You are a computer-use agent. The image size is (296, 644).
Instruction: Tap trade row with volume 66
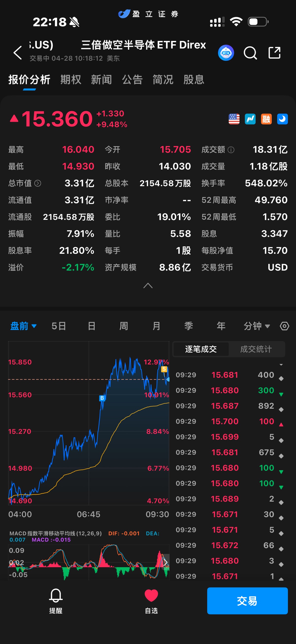pyautogui.click(x=230, y=545)
